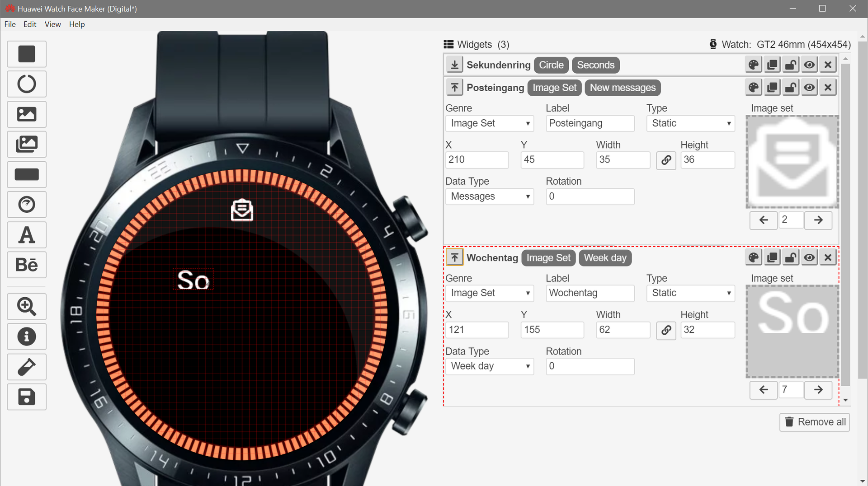The height and width of the screenshot is (486, 868).
Task: Toggle visibility of Posteingang widget
Action: click(809, 87)
